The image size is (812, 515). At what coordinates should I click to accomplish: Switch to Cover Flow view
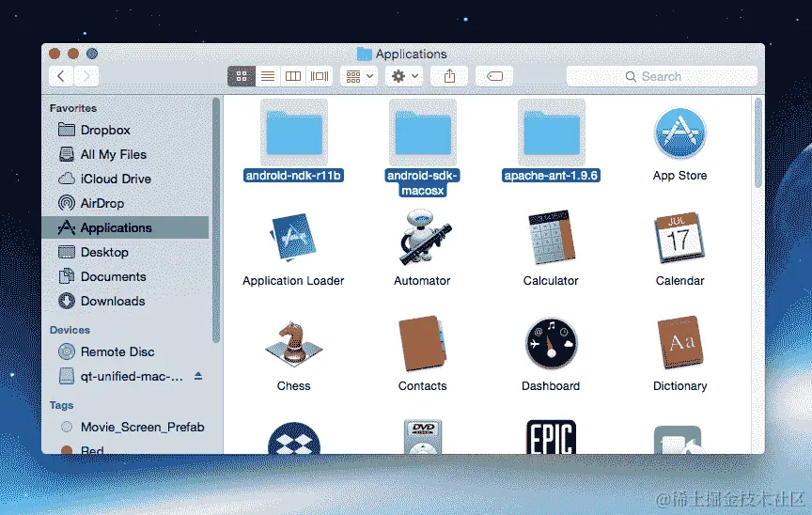point(319,77)
